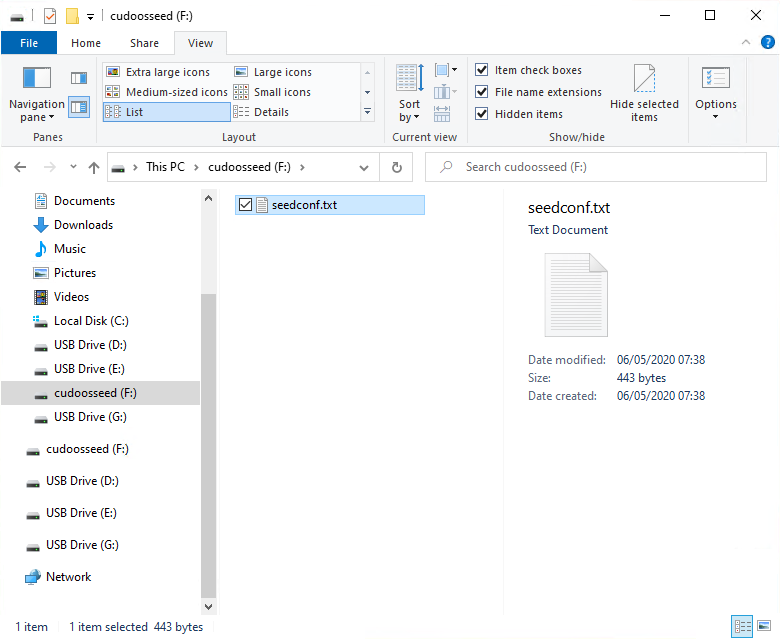Click the New folder quick access icon
The image size is (780, 639).
[72, 16]
